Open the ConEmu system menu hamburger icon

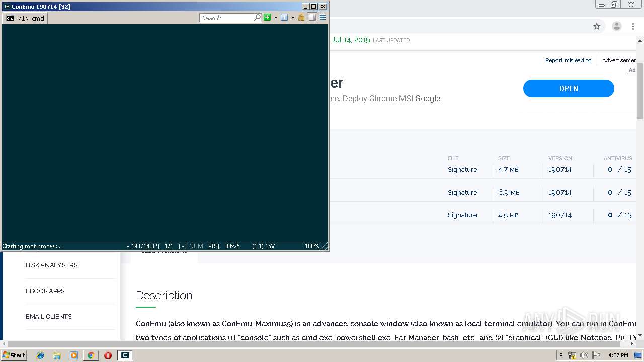click(x=323, y=17)
